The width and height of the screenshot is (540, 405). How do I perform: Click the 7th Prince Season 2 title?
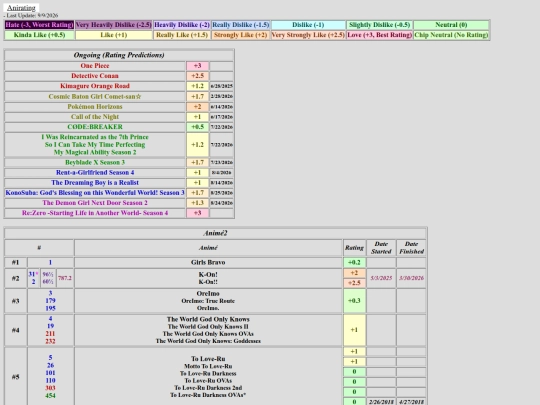click(x=95, y=145)
